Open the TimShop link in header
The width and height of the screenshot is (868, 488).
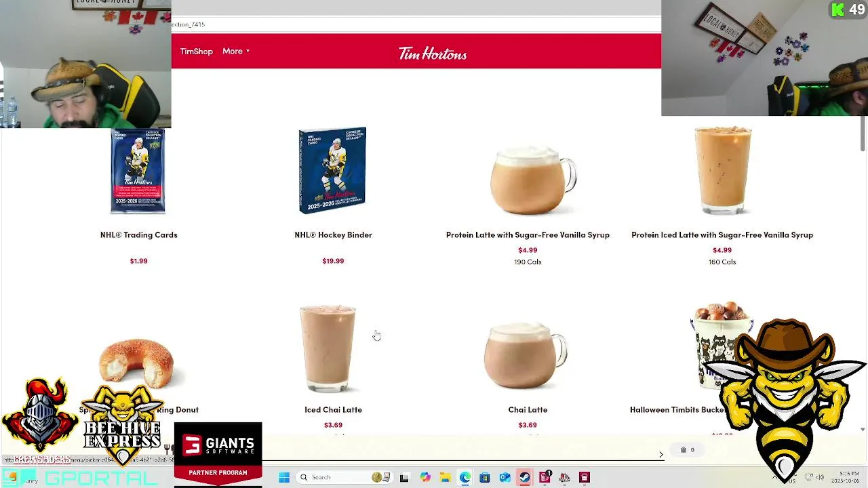[196, 52]
